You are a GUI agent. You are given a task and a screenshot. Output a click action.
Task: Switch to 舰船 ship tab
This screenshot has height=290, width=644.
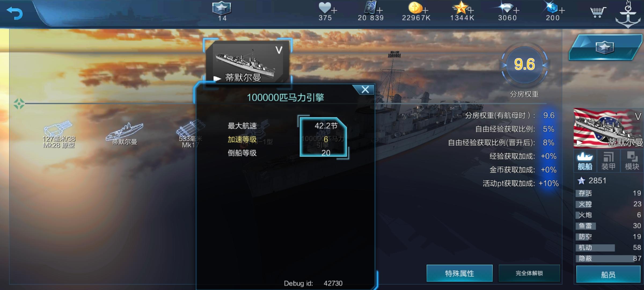pyautogui.click(x=585, y=161)
